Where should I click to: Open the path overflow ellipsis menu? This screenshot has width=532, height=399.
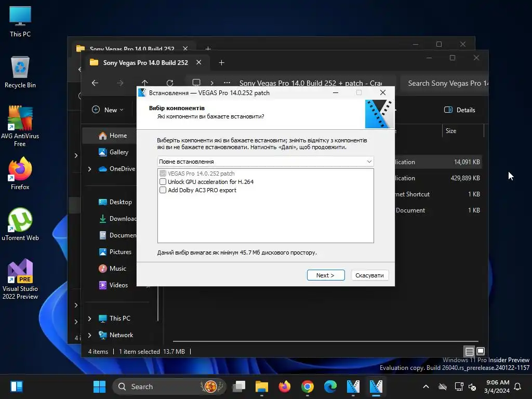[x=227, y=83]
